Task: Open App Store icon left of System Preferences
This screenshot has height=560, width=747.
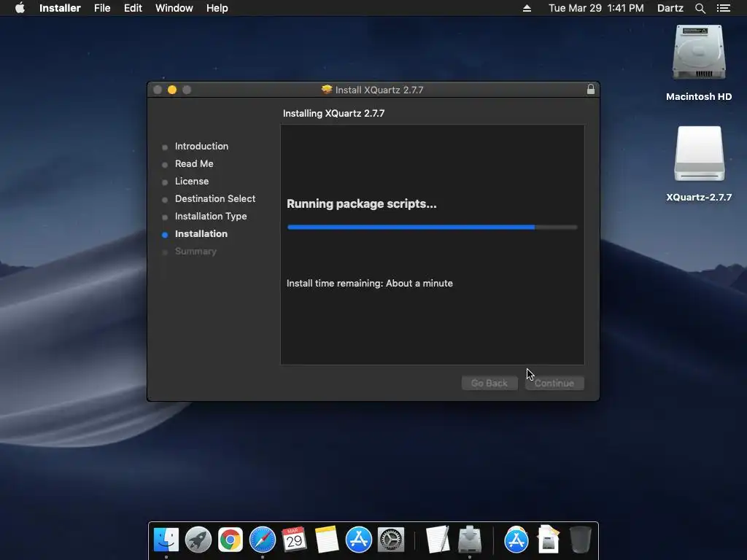Action: tap(358, 540)
